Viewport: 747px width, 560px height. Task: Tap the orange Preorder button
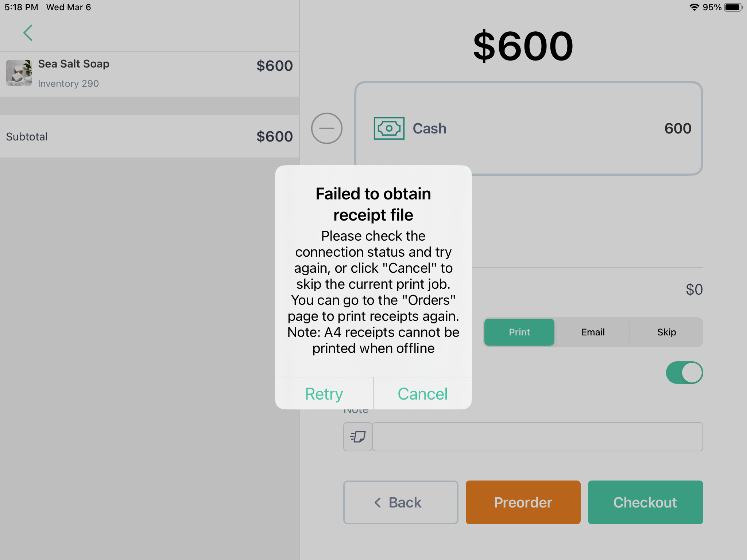(523, 502)
